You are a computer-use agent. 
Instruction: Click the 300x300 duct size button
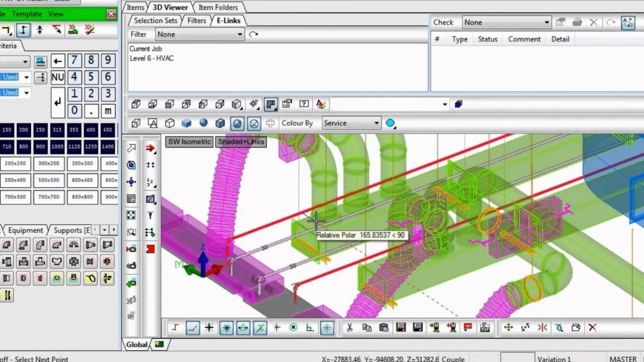click(x=82, y=163)
